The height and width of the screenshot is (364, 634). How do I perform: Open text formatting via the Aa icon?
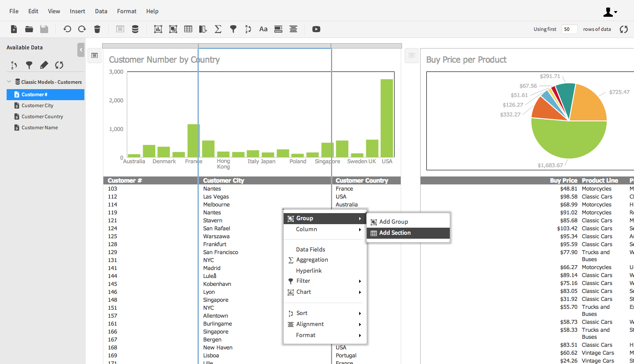263,29
